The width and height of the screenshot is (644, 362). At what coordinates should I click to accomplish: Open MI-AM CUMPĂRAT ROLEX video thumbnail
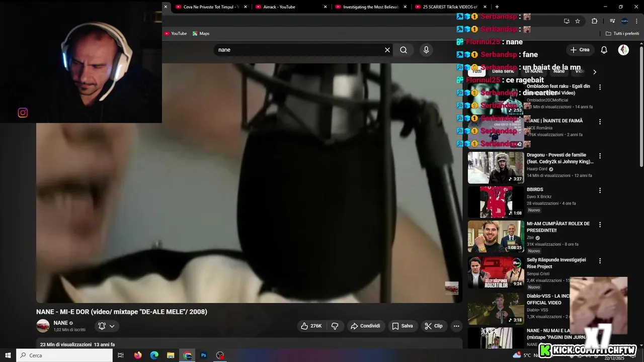click(496, 236)
